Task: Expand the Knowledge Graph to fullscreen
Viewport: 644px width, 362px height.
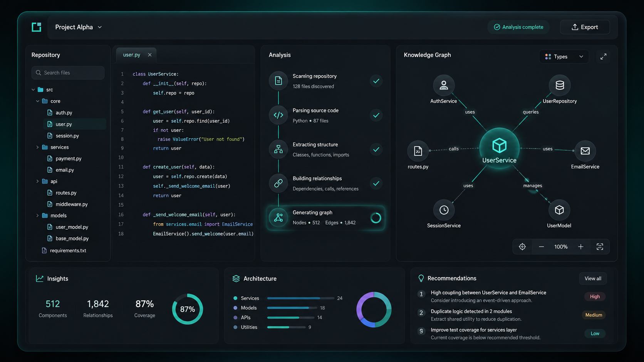Action: click(604, 57)
